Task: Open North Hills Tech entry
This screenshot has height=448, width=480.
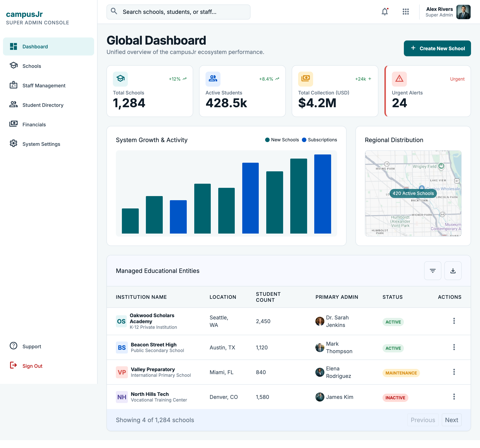Action: click(150, 394)
